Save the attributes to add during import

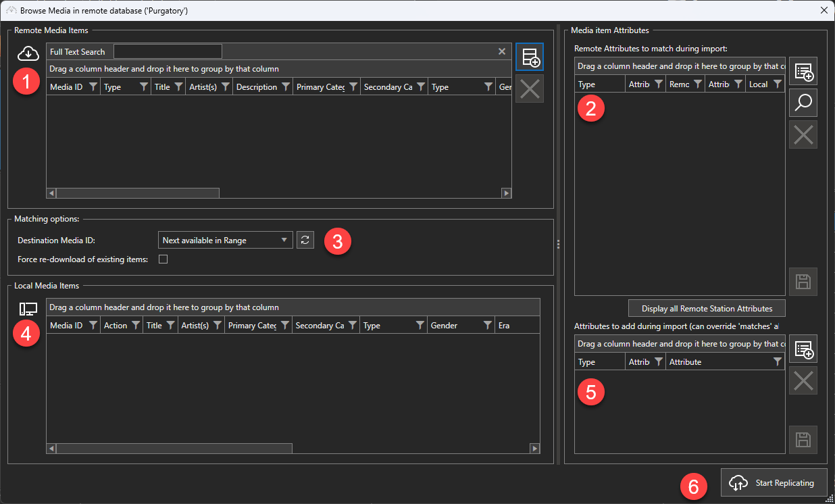click(x=803, y=440)
